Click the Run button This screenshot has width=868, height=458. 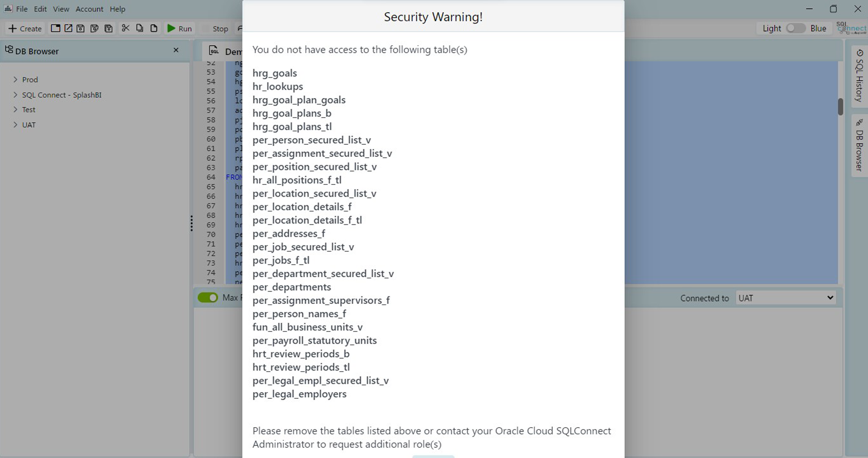point(180,28)
